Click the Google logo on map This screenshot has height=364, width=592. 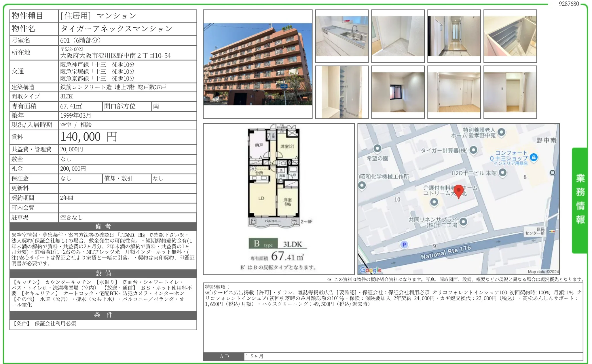(x=370, y=270)
